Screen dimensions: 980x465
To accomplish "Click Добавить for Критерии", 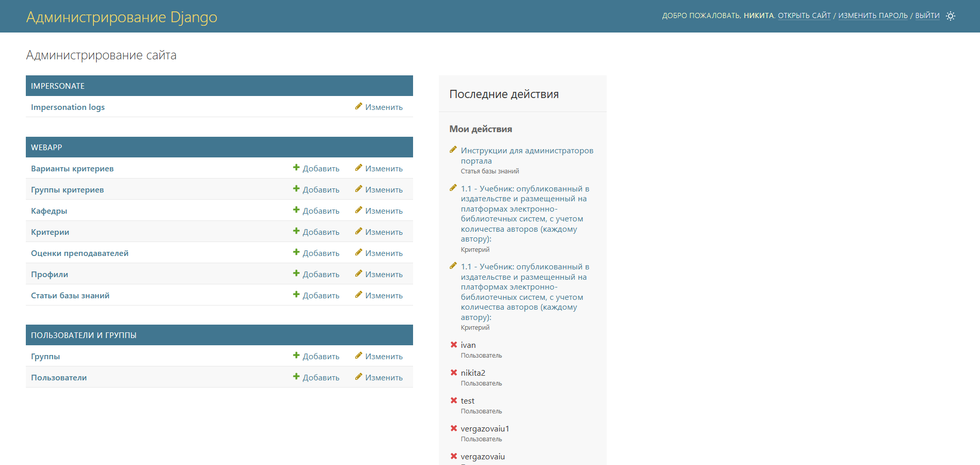I will coord(316,232).
